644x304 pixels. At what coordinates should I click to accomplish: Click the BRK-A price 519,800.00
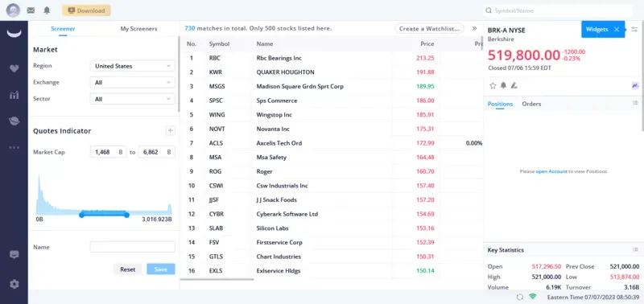click(524, 55)
